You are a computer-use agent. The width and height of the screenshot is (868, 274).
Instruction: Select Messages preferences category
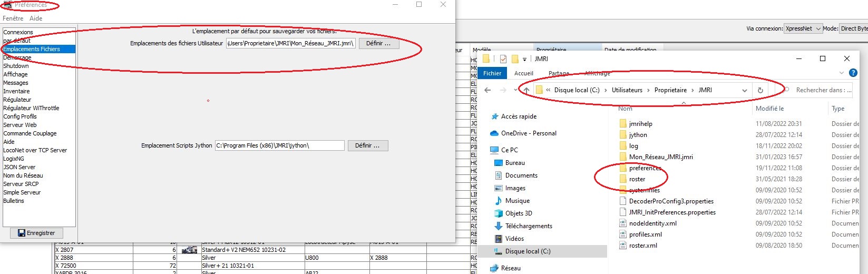click(x=16, y=83)
